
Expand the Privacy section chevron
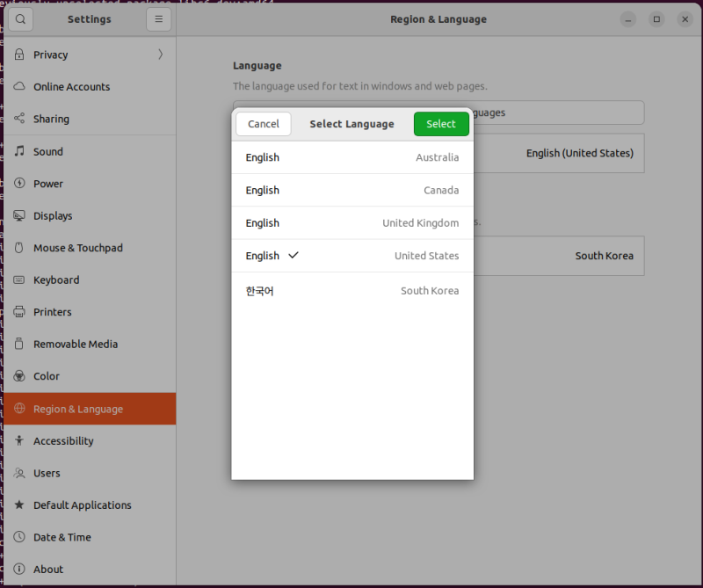pos(160,54)
